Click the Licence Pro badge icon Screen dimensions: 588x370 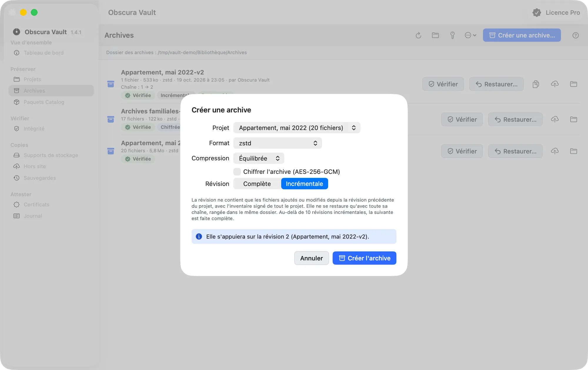[537, 12]
